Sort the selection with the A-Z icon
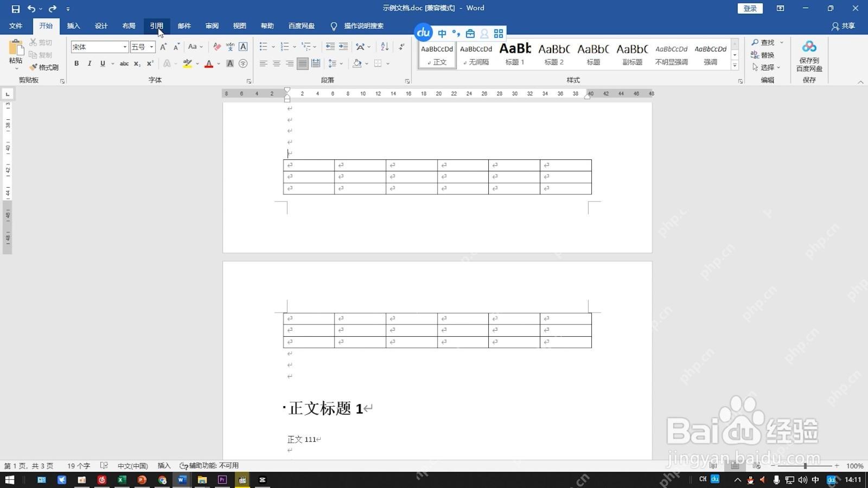868x488 pixels. coord(385,47)
